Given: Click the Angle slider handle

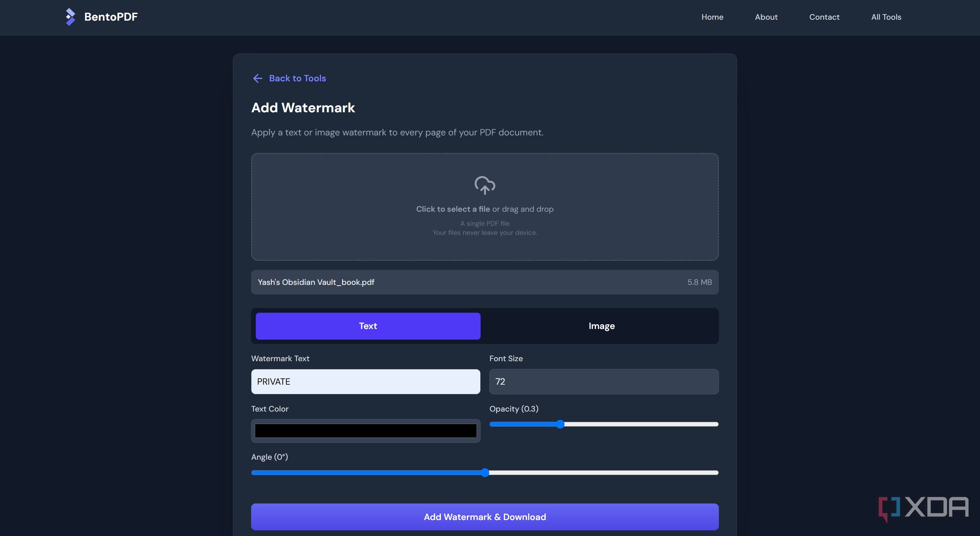Looking at the screenshot, I should coord(485,473).
